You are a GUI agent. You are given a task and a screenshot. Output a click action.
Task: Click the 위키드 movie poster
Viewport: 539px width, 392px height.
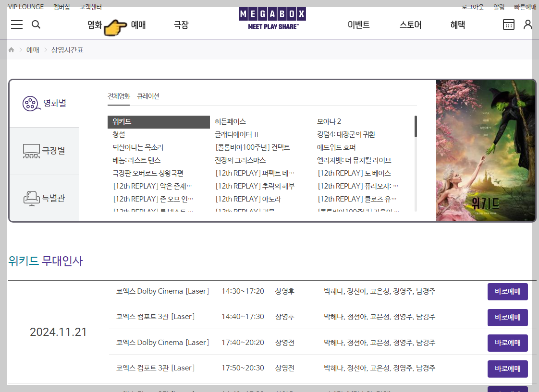pos(485,151)
